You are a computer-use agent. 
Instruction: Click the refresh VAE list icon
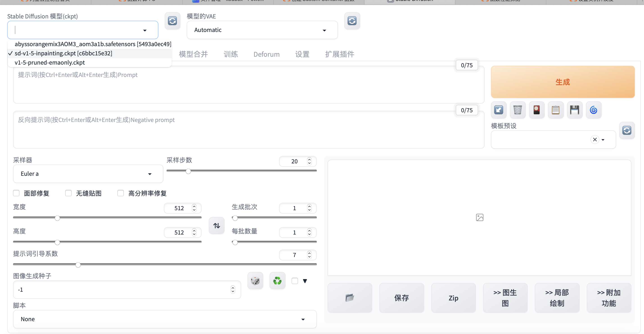click(352, 21)
